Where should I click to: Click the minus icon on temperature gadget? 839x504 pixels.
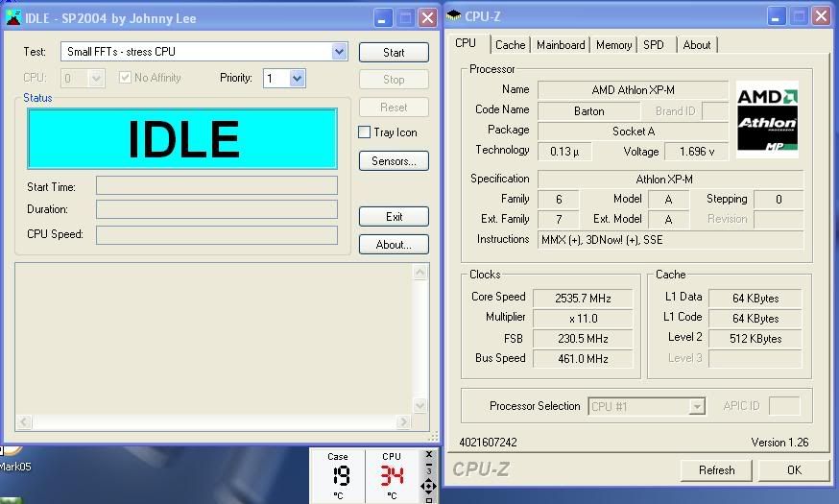(x=428, y=465)
